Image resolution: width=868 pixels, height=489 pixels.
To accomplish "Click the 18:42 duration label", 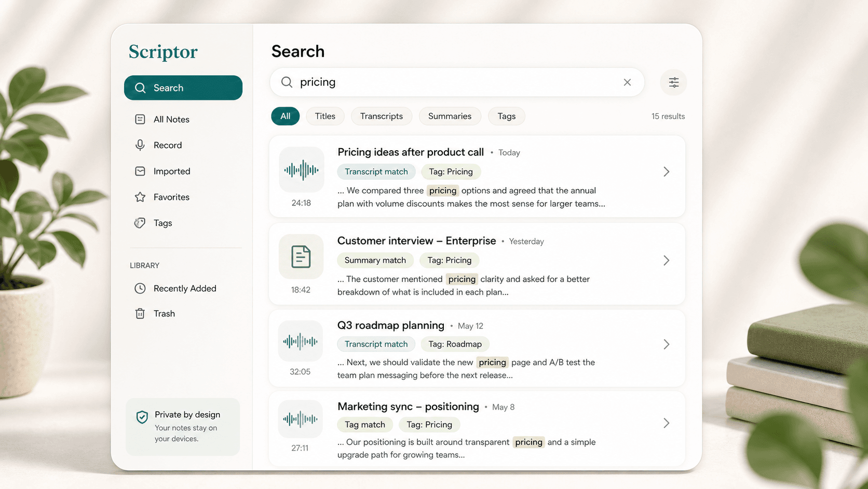I will pos(301,290).
